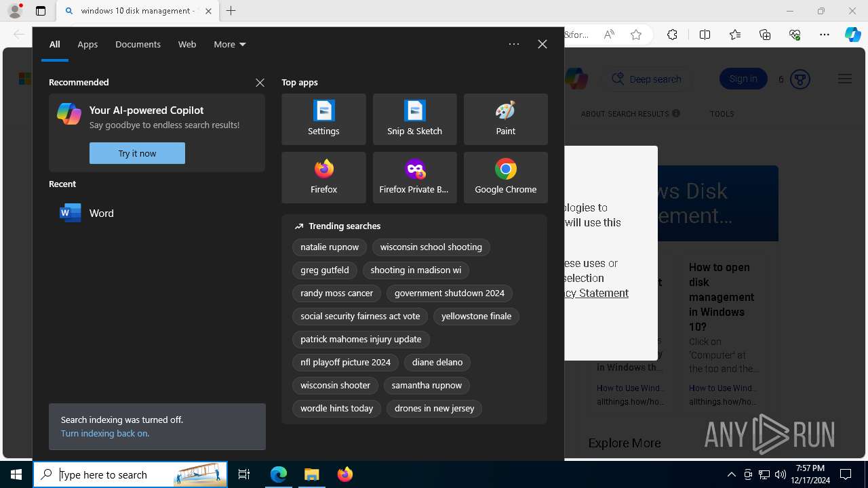Search social security fairness act vote
This screenshot has width=868, height=488.
360,317
